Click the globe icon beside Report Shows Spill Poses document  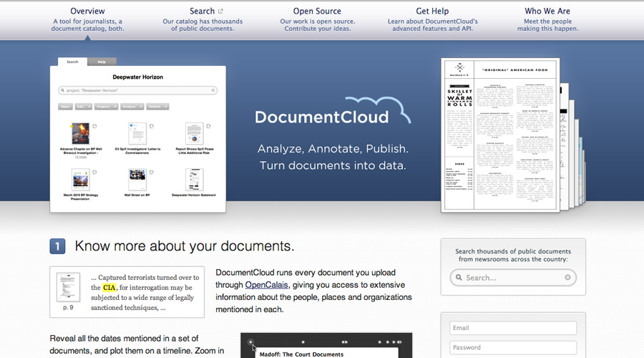tap(208, 126)
